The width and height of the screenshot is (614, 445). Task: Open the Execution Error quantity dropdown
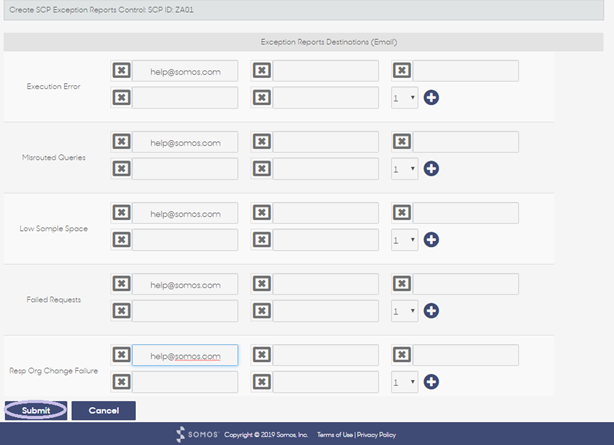(405, 98)
